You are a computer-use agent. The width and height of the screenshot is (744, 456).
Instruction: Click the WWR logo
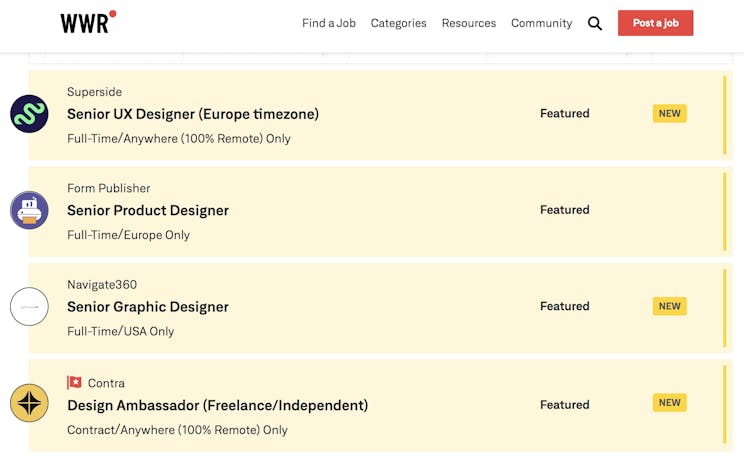[88, 22]
